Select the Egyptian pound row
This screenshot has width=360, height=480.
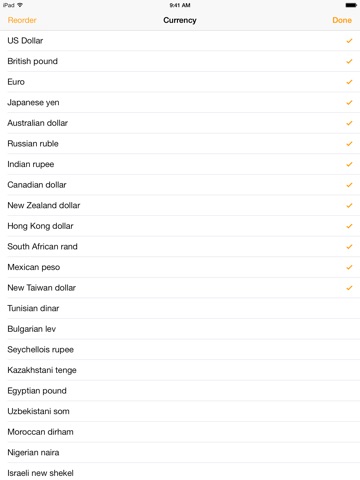click(180, 391)
